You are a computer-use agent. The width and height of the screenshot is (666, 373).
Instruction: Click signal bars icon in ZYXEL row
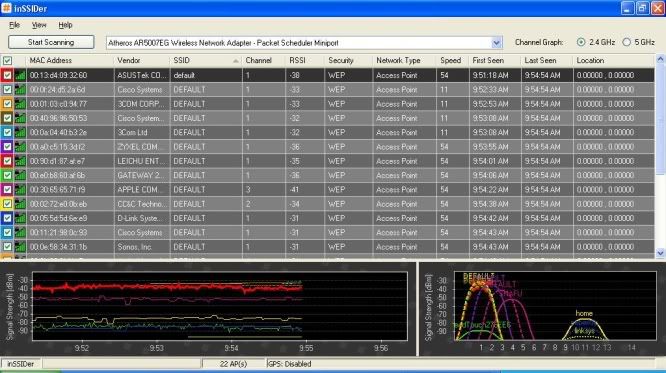pos(20,147)
